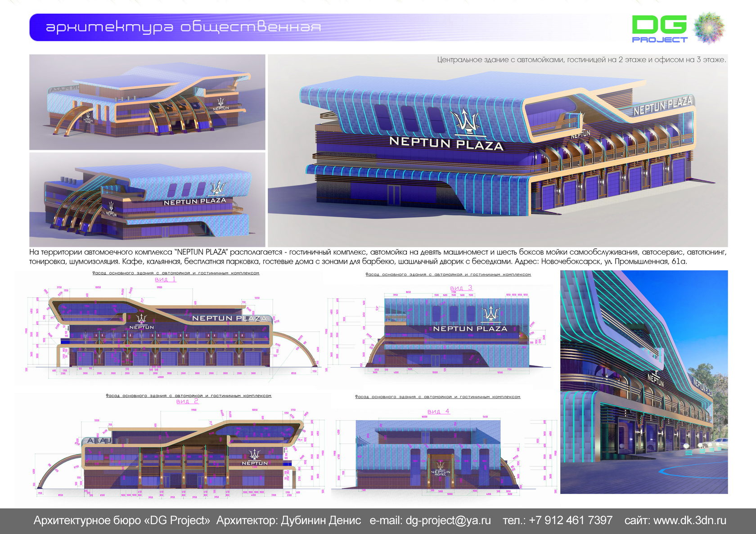The image size is (756, 534).
Task: Click the 'вид 3' facade label
Action: point(461,288)
